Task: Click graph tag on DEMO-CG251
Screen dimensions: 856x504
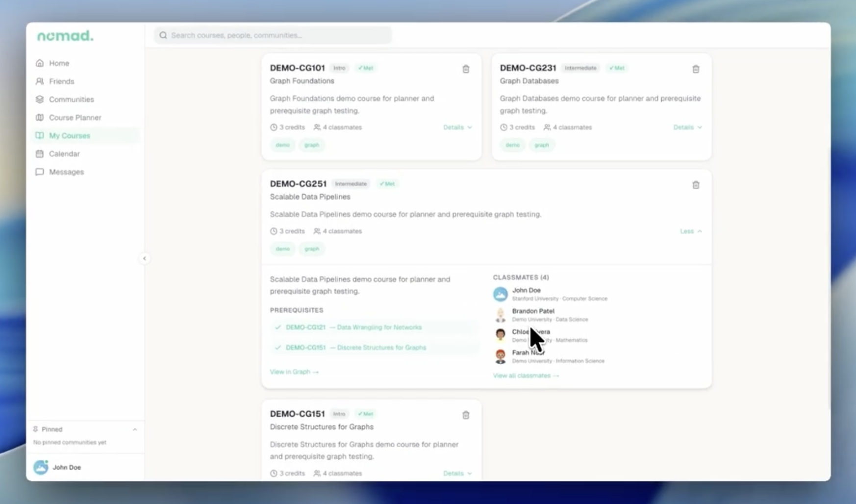Action: tap(311, 249)
